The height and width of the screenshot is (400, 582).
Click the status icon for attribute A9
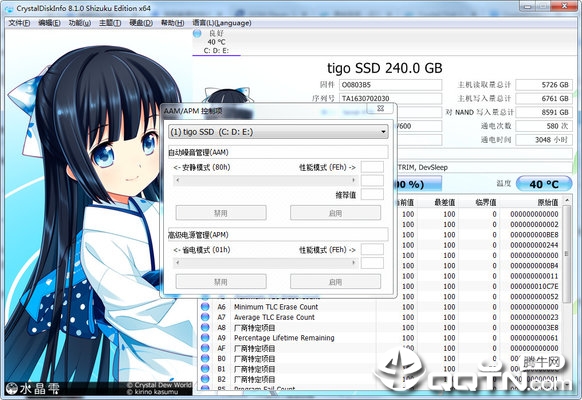205,338
